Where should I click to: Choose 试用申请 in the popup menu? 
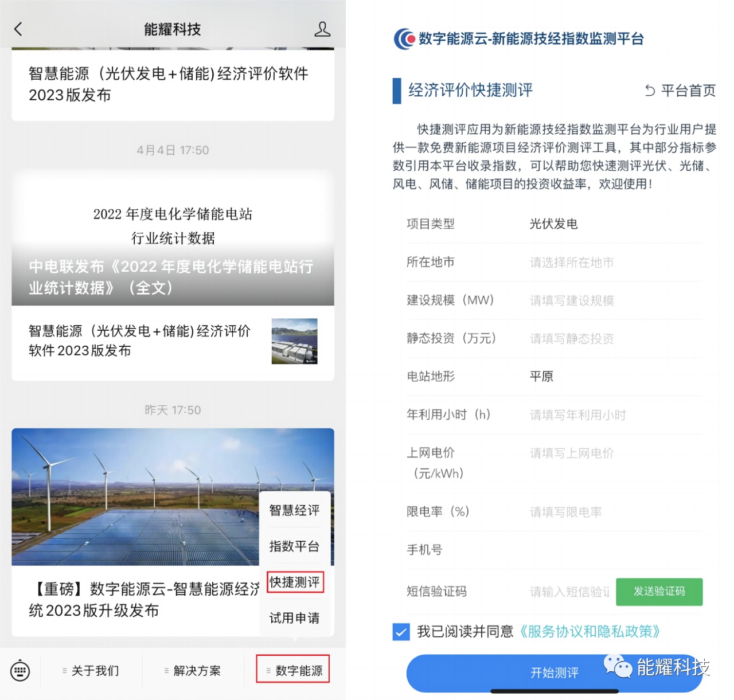295,618
